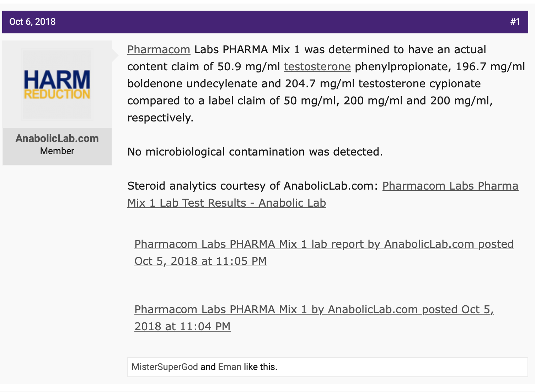Open the #1 post permalink

tap(515, 22)
